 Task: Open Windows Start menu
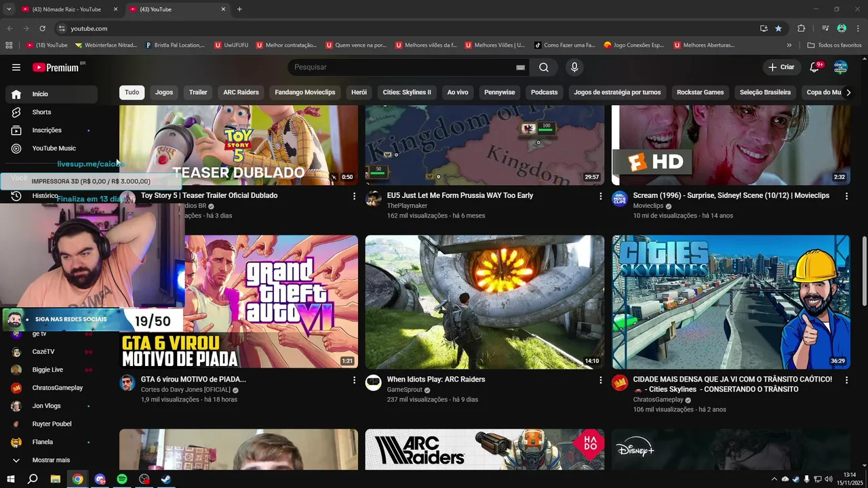tap(10, 479)
